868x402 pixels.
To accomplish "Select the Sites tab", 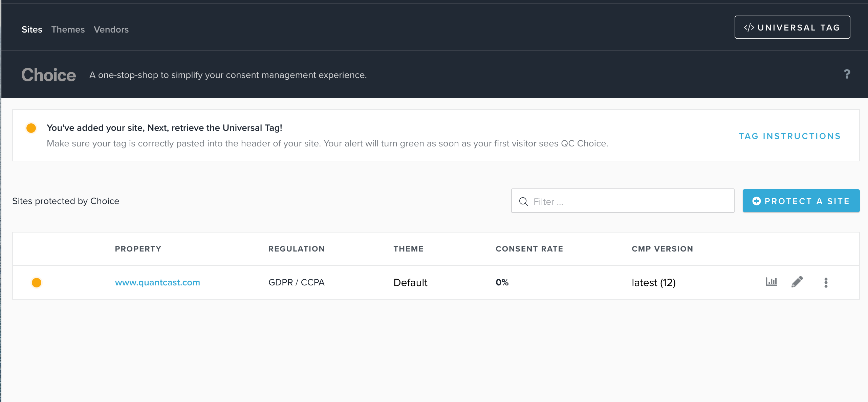I will [x=32, y=29].
